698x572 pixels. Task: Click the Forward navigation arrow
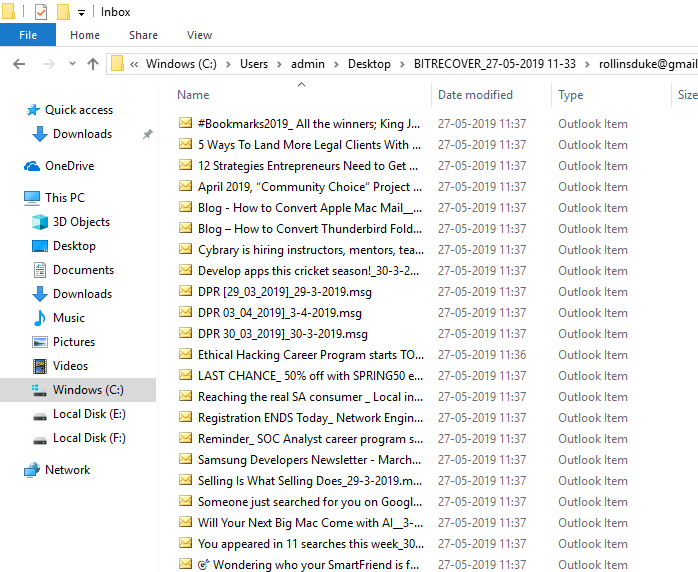48,64
